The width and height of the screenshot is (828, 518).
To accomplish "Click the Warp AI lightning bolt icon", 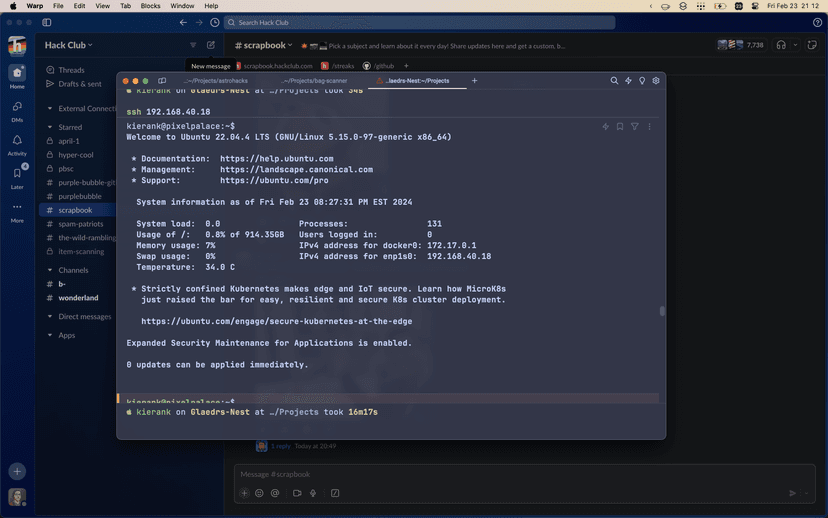I will 628,81.
